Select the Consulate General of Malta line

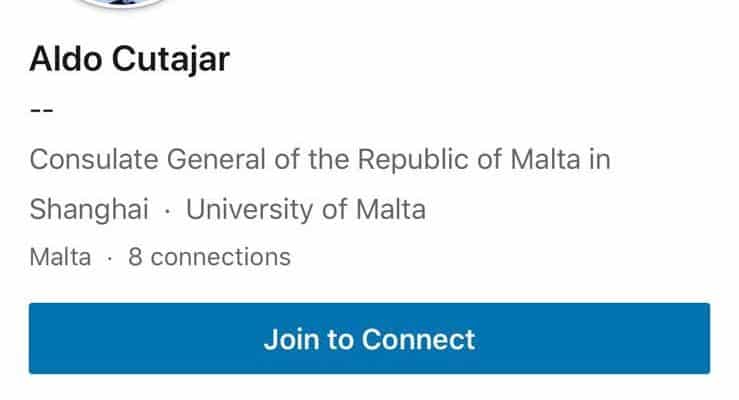[320, 160]
